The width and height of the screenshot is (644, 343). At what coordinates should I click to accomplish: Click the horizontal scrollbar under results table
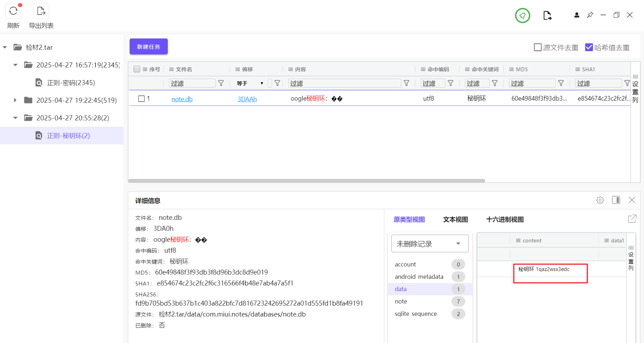[x=307, y=181]
